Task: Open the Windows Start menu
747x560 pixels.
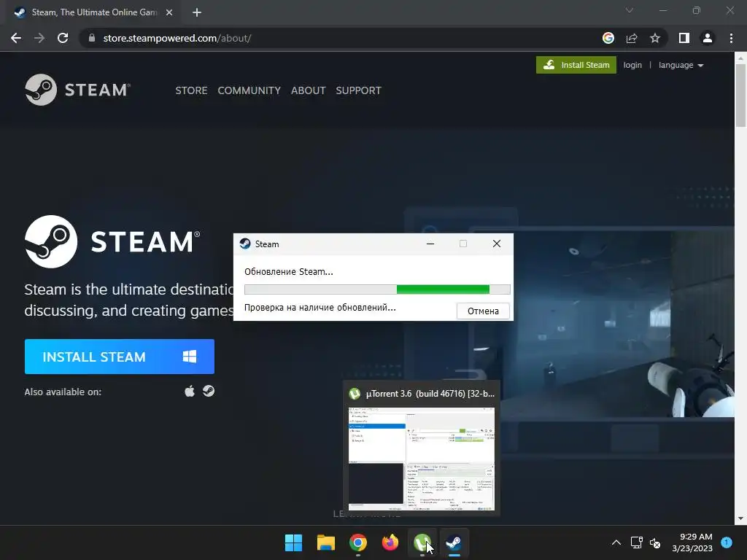Action: coord(293,542)
